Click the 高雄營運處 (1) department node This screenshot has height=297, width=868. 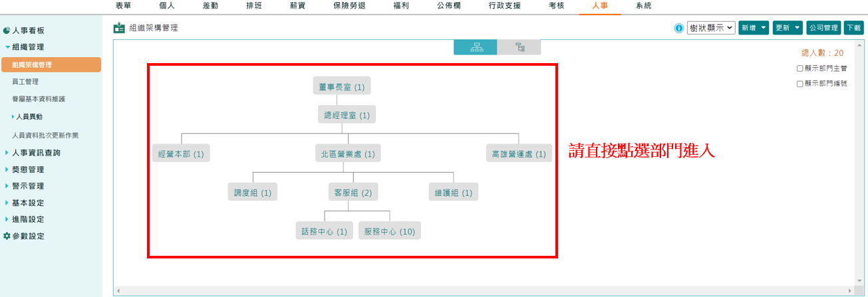click(519, 153)
